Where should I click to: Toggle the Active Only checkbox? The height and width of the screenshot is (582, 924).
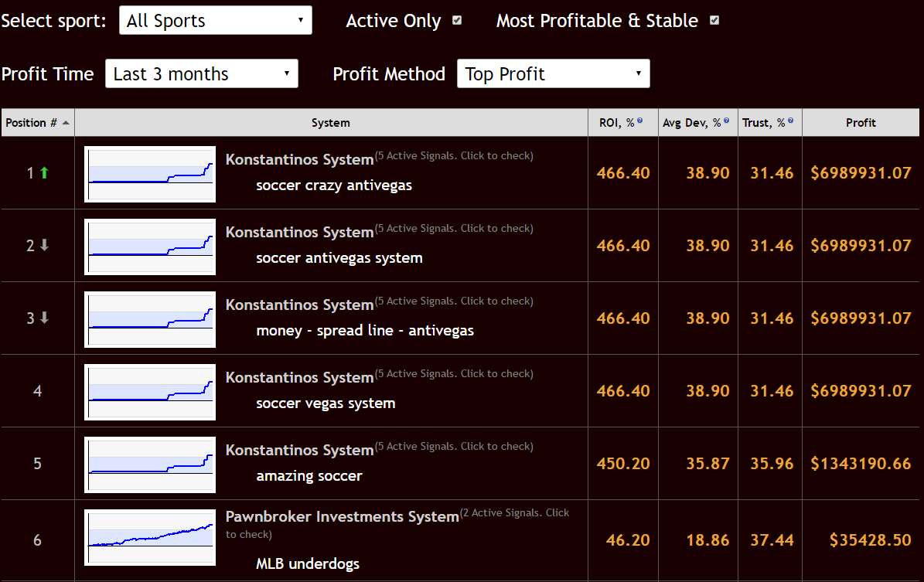click(457, 21)
